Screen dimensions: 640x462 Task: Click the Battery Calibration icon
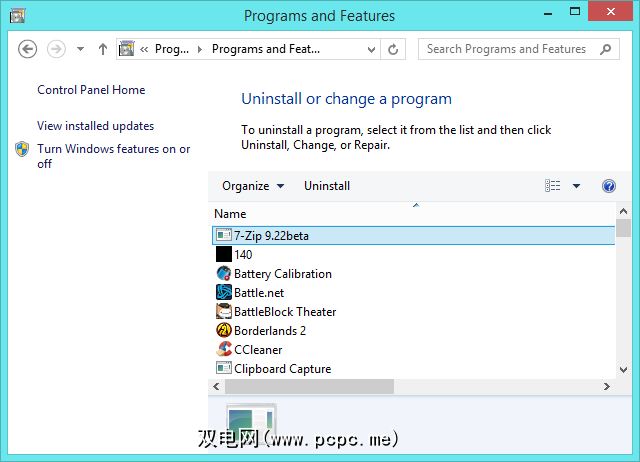click(x=224, y=273)
